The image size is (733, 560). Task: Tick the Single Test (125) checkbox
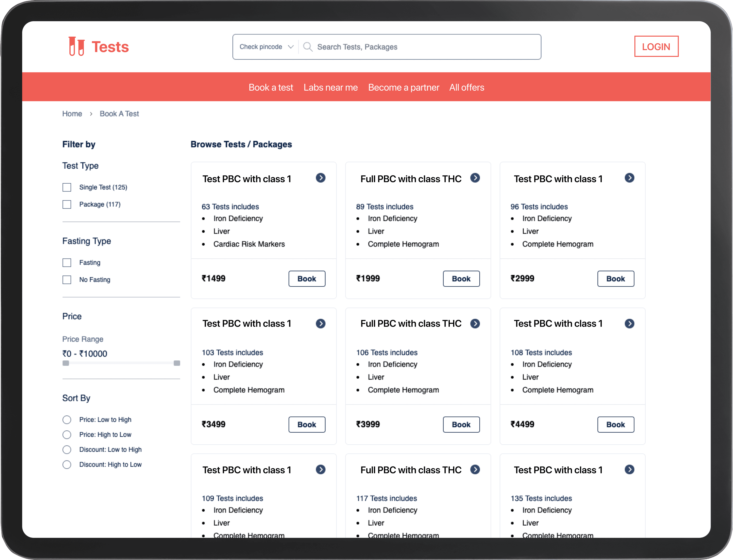click(67, 187)
